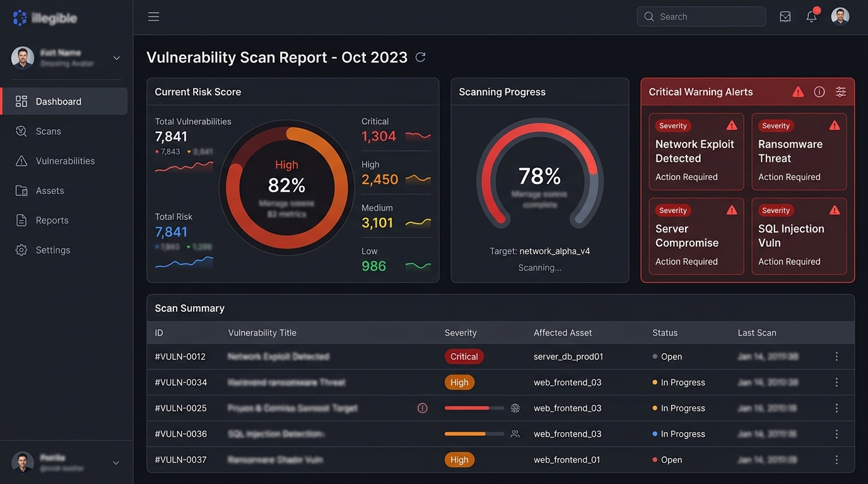The height and width of the screenshot is (484, 868).
Task: Click the warning icon on the Server Compromise card
Action: coord(732,210)
